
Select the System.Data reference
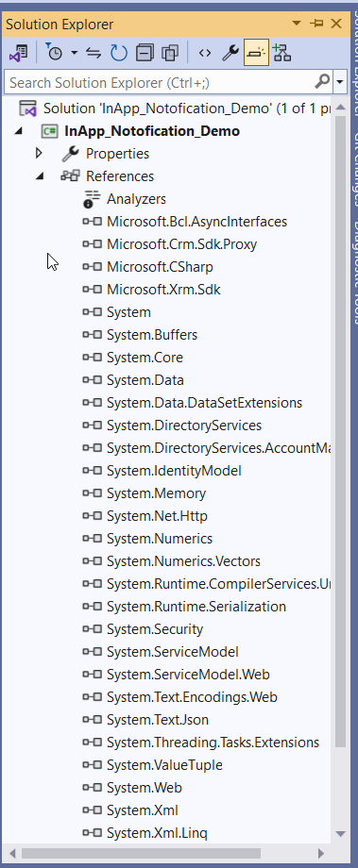(145, 380)
